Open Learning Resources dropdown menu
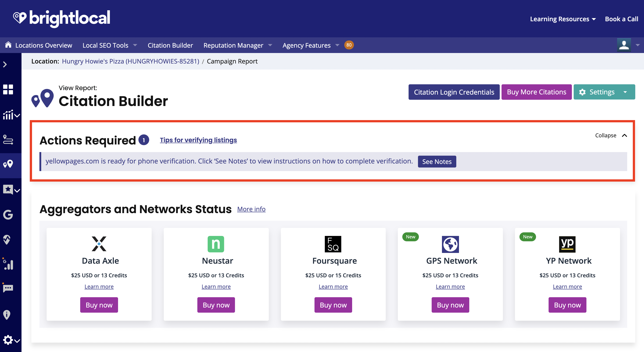 click(563, 19)
